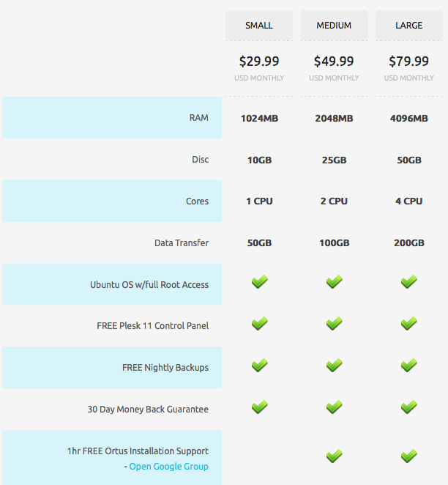Click the Small plan Money Back Guarantee checkmark
This screenshot has height=485, width=448.
coord(259,407)
